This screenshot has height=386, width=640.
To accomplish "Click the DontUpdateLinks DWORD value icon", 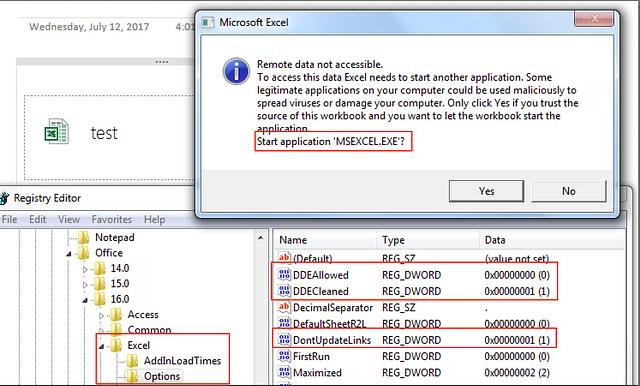I will (x=284, y=339).
